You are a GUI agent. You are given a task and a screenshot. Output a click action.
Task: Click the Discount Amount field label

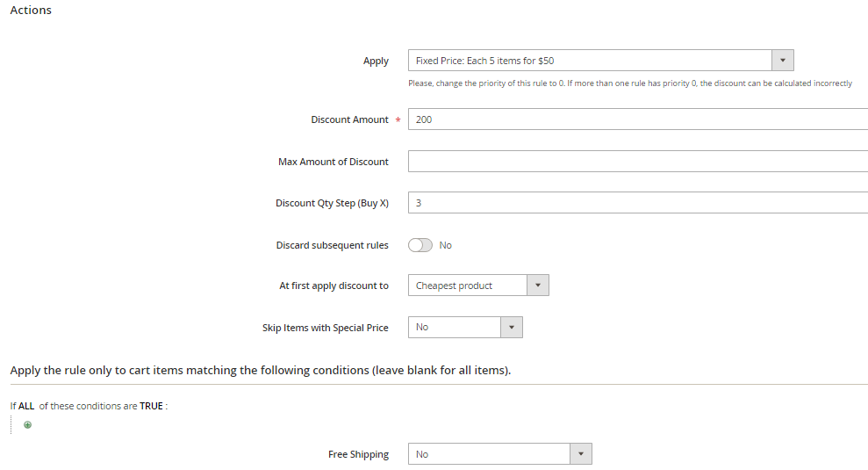pyautogui.click(x=349, y=119)
